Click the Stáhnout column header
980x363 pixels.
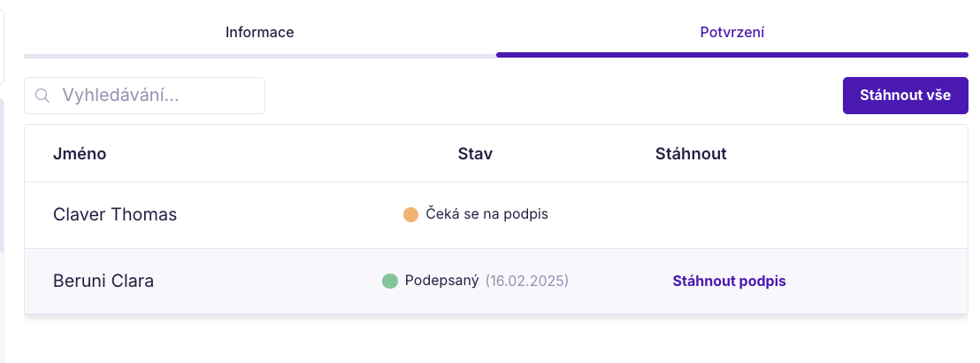pyautogui.click(x=691, y=154)
